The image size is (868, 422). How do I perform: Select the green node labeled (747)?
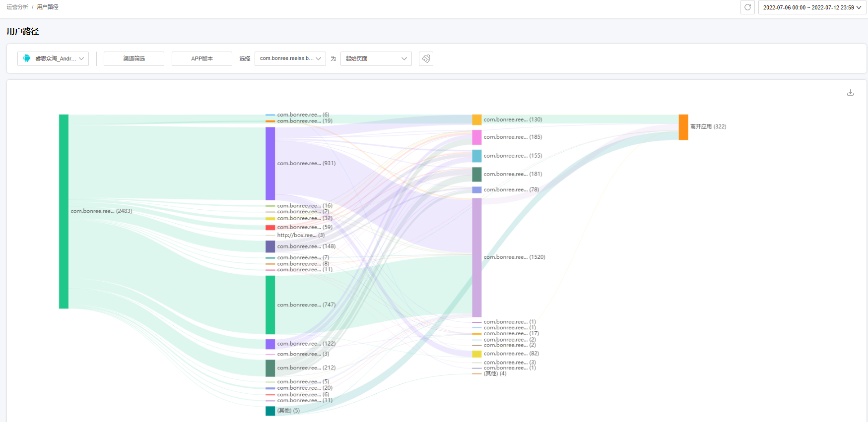[x=270, y=305]
